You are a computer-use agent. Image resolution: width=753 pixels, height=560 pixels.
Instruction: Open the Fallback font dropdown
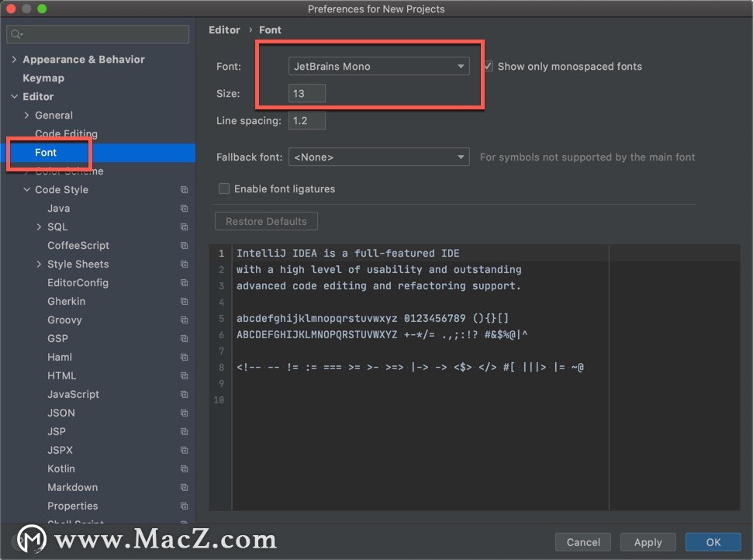(x=379, y=157)
